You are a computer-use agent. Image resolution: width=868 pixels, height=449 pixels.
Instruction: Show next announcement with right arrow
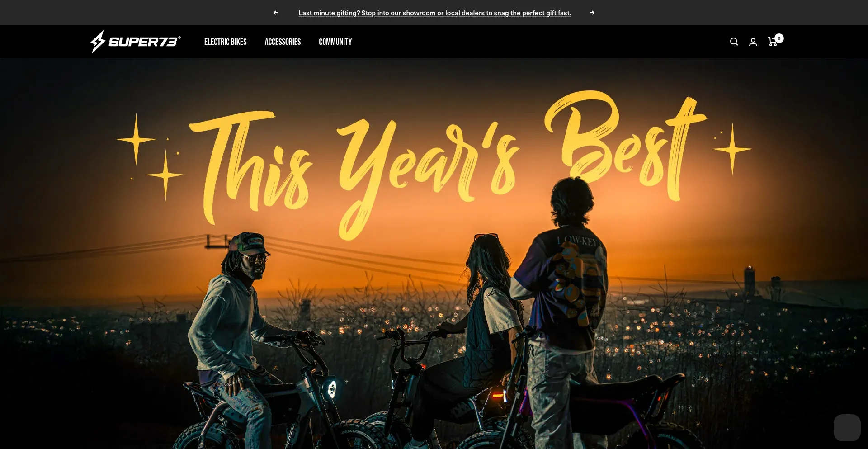click(592, 13)
